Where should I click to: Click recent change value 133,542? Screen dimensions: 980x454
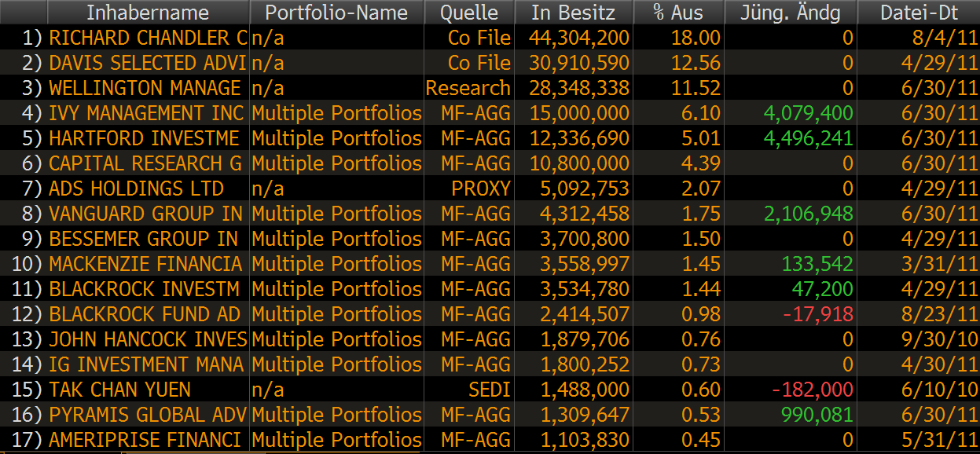819,264
